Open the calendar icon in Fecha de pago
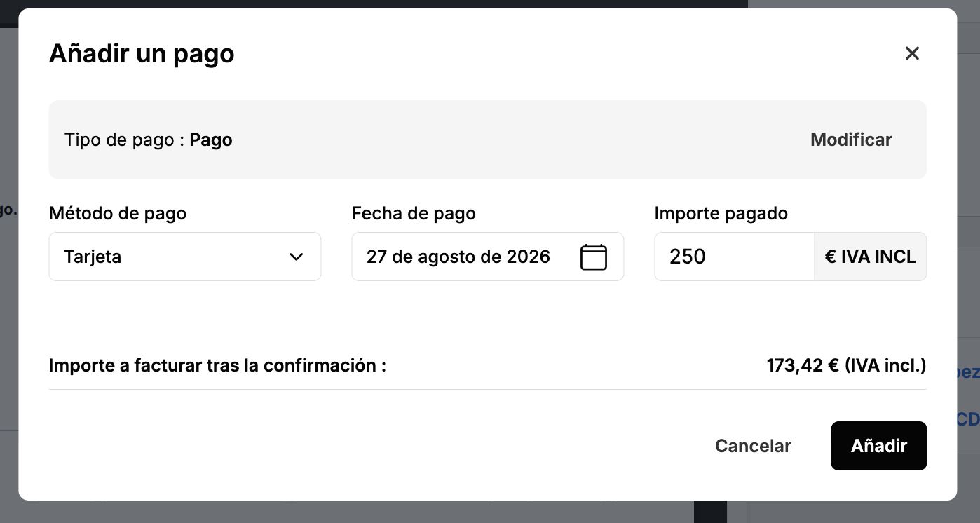 (593, 257)
